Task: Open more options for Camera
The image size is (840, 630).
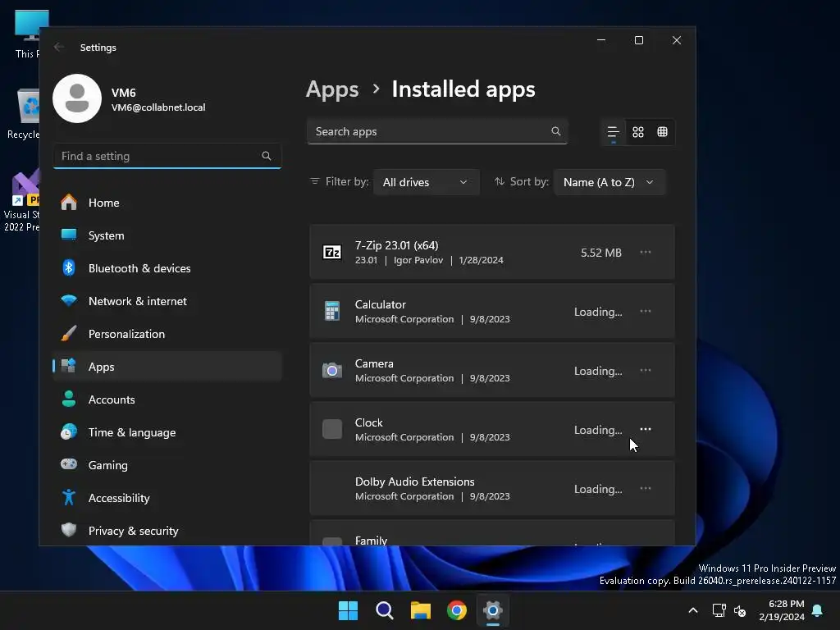Action: point(646,370)
